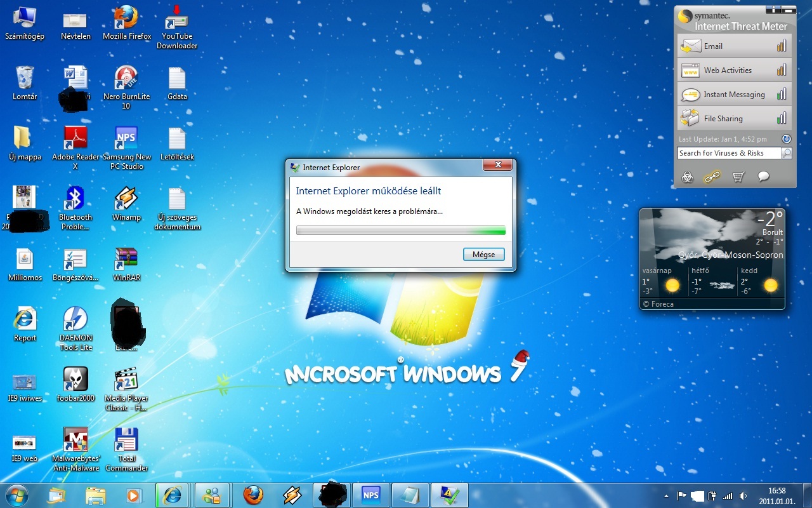The image size is (812, 508).
Task: Open Action Center flag in tray
Action: [x=682, y=496]
